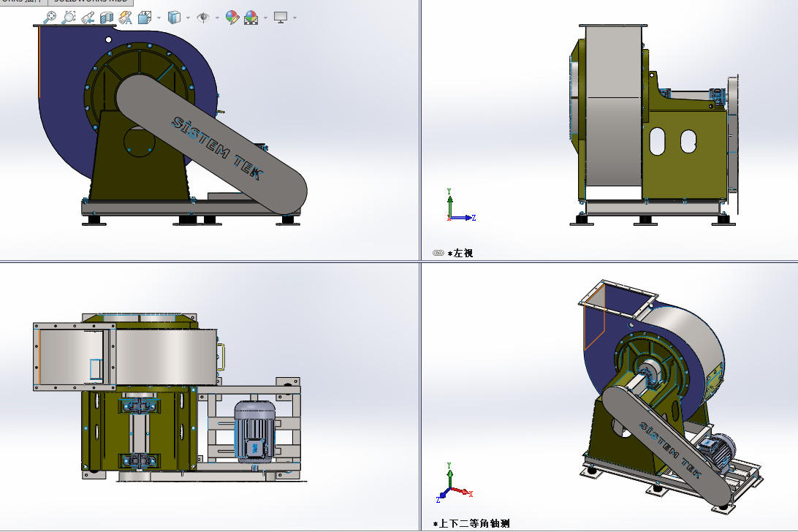This screenshot has height=532, width=798.
Task: Open the Dynamic Annotation Views icon
Action: [x=125, y=18]
